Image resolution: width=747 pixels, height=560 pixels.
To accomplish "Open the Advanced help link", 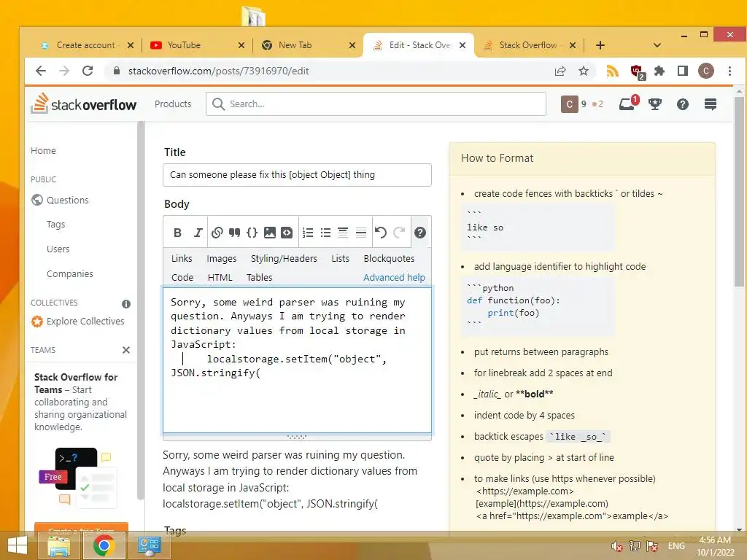I will tap(394, 277).
